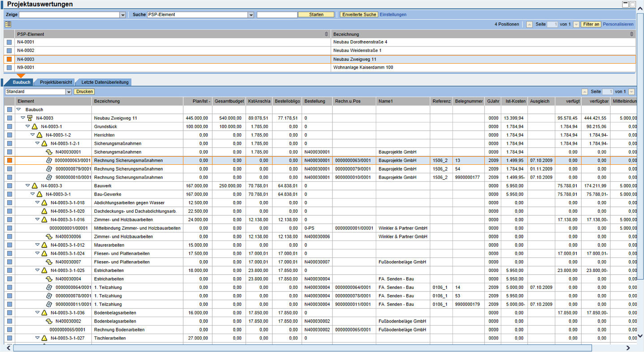
Task: Click the yellow triangle icon of N4-0003-1 Grundstück
Action: tap(35, 126)
